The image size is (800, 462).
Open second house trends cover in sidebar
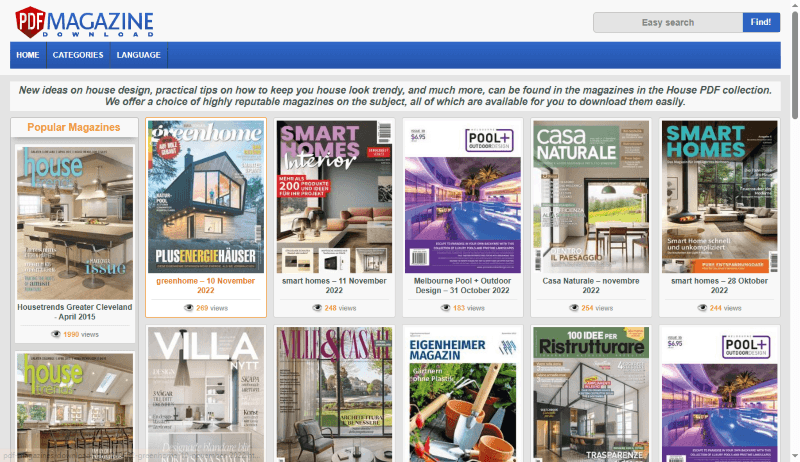tap(75, 408)
